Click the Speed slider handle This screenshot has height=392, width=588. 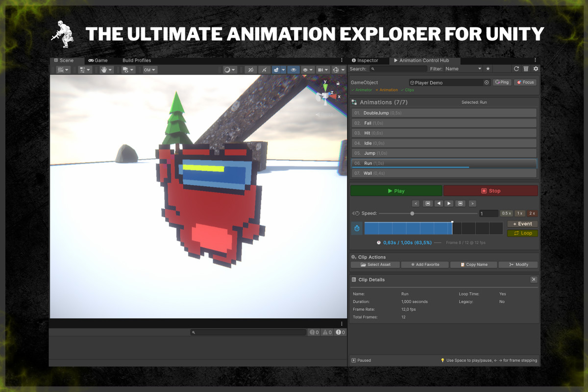click(x=412, y=214)
